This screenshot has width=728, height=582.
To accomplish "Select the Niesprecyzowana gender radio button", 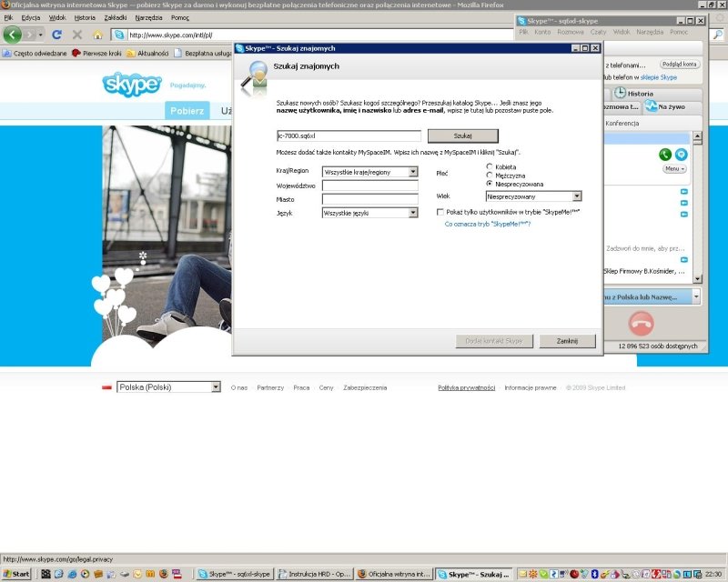I will 490,184.
